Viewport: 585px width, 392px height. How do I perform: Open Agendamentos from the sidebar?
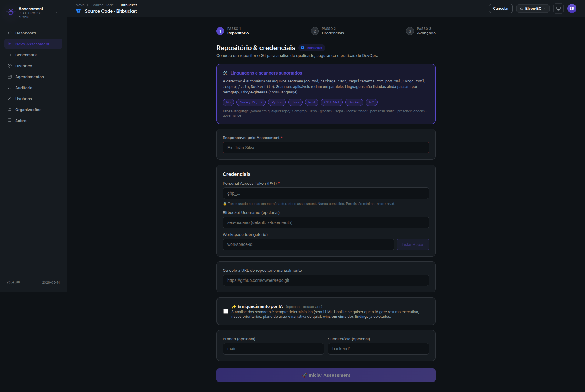33,77
